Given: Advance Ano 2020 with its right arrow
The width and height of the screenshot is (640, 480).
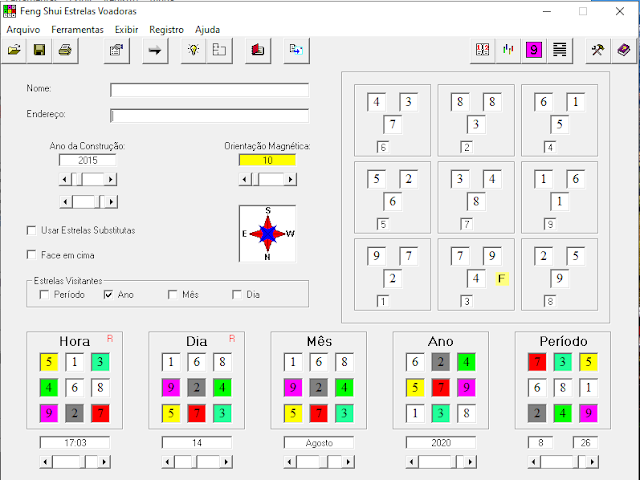Looking at the screenshot, I should 470,462.
